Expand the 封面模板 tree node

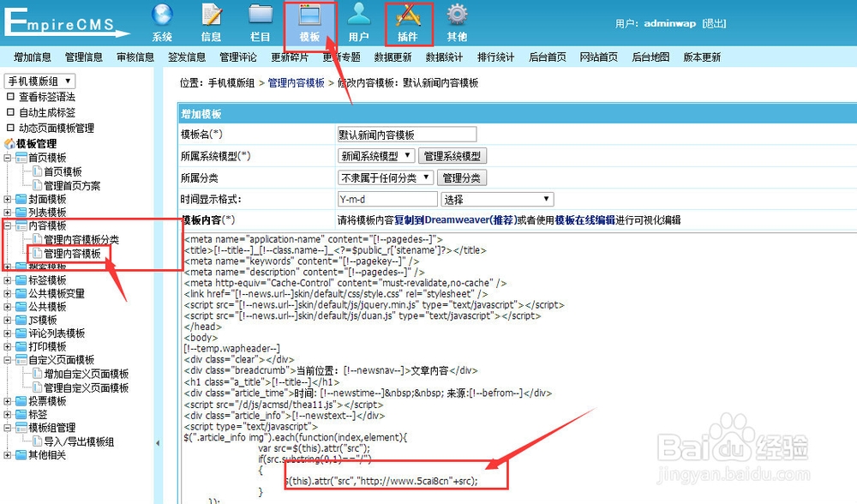coord(8,199)
